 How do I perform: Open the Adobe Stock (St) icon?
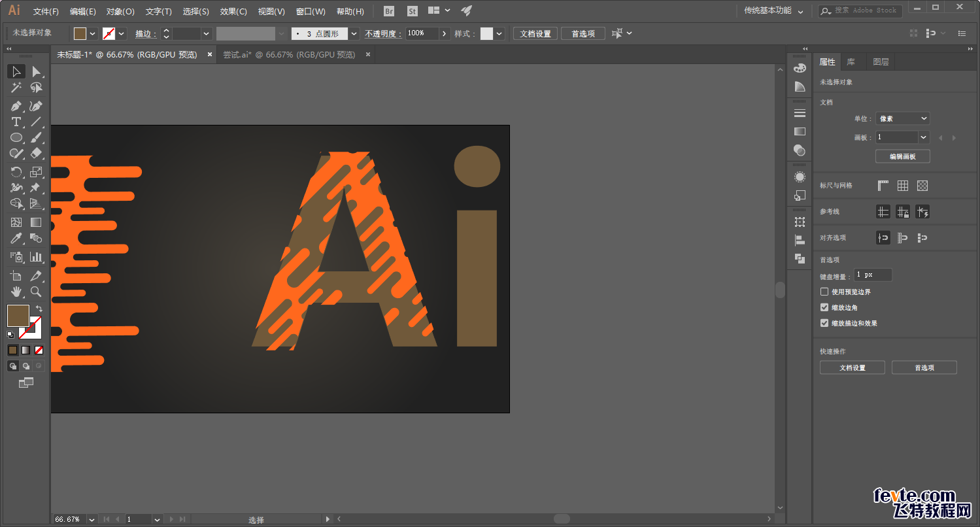click(x=412, y=11)
